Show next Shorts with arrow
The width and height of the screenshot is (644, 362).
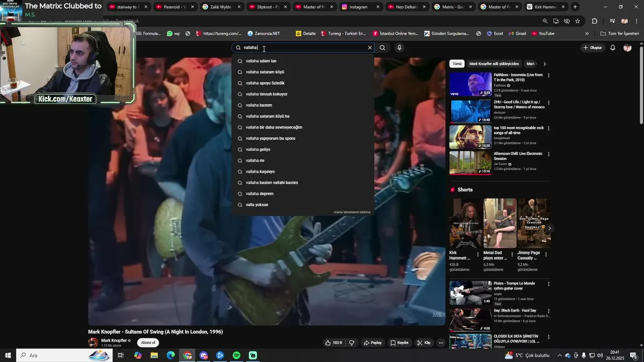[549, 228]
